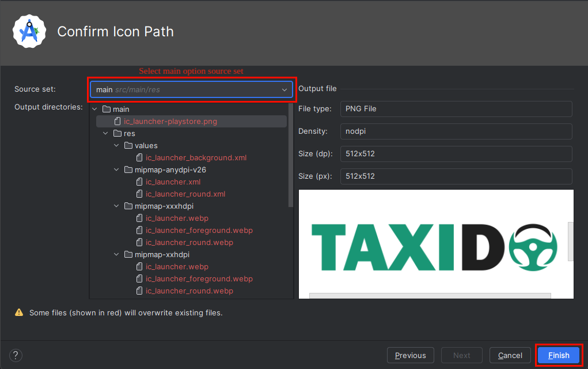Collapse the res folder chevron
This screenshot has height=369, width=588.
click(x=106, y=134)
